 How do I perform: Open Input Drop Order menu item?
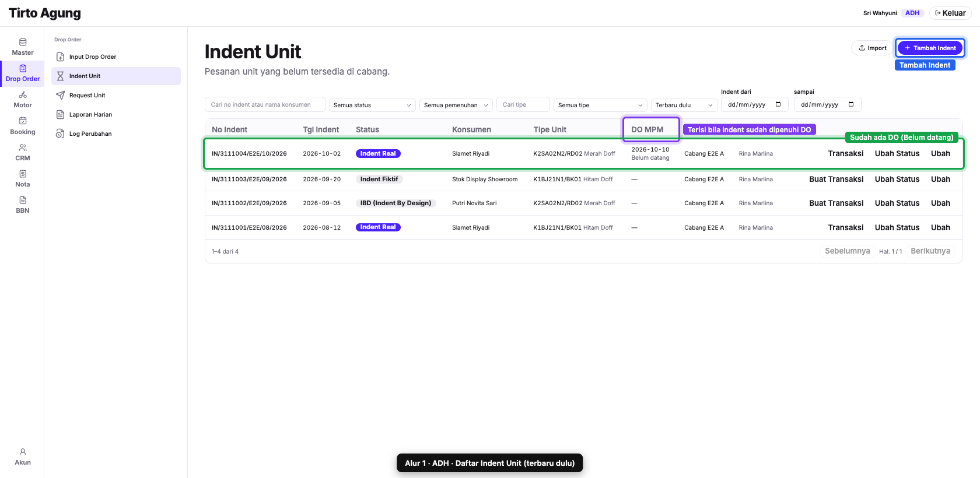(x=116, y=57)
